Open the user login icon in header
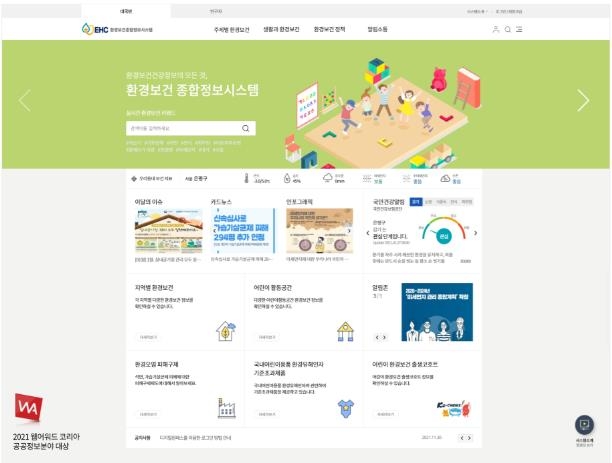612x463 pixels. [x=496, y=29]
